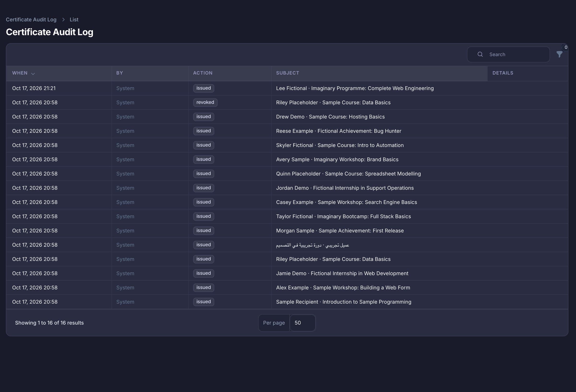Open Quinn Placeholder Spreadsheet Modelling entry
The height and width of the screenshot is (392, 576).
click(348, 174)
